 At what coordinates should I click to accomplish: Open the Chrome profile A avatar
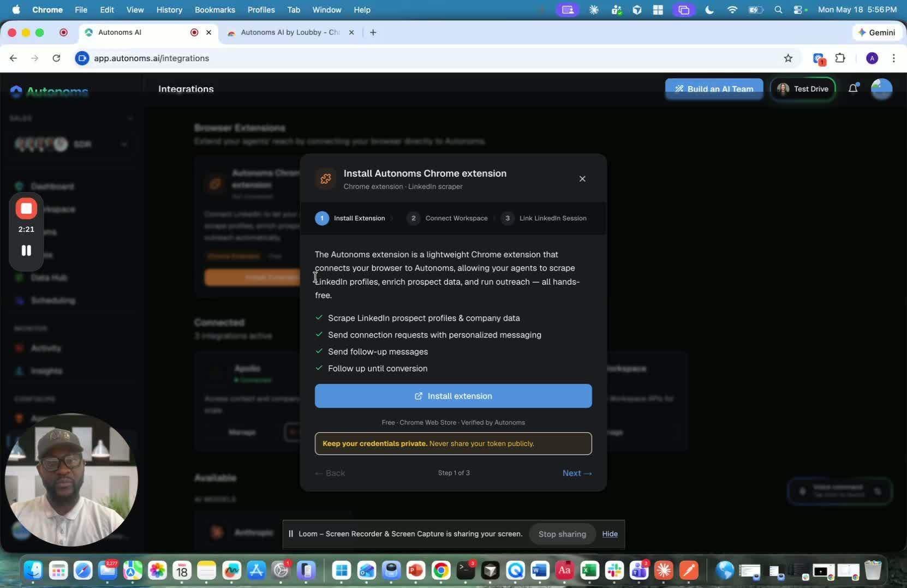(872, 58)
